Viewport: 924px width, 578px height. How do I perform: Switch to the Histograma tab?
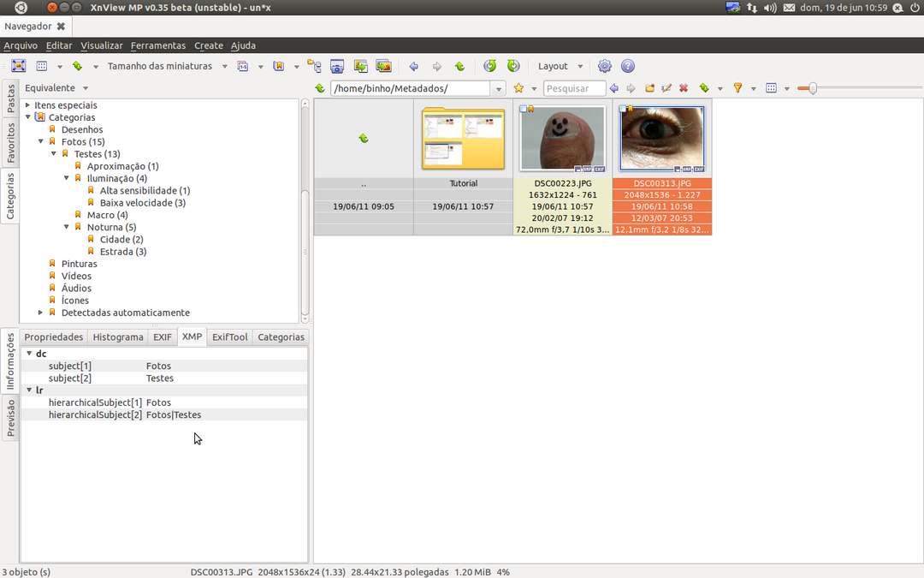(x=118, y=337)
